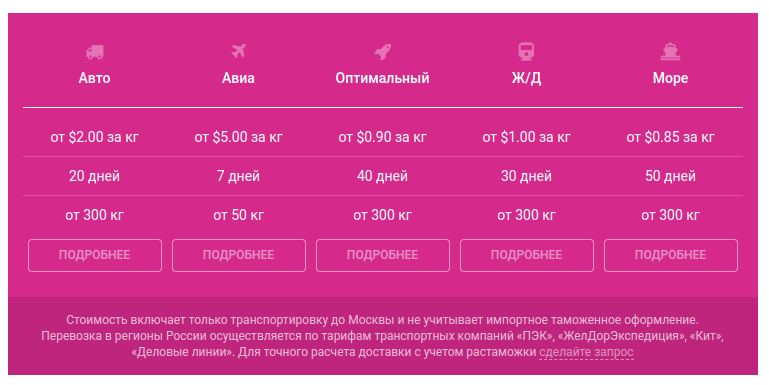Screen dimensions: 769x385
Task: Open ПОДРОБНЕЕ under the Море column
Action: coord(670,255)
